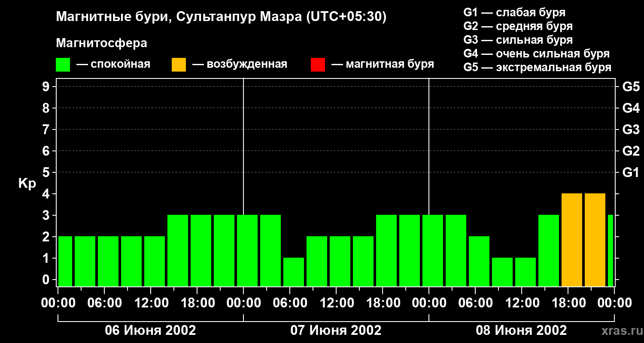Click the green 'спокойная' legend swatch

[x=63, y=65]
